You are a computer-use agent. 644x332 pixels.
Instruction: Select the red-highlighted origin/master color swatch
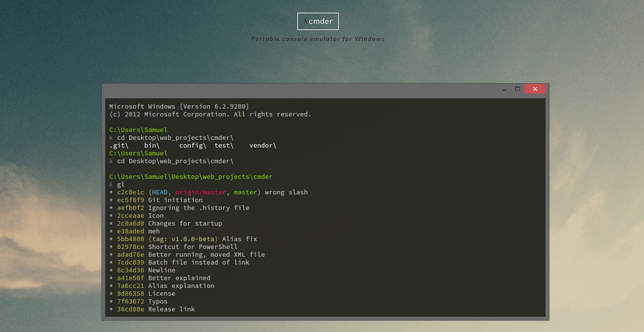(x=200, y=192)
